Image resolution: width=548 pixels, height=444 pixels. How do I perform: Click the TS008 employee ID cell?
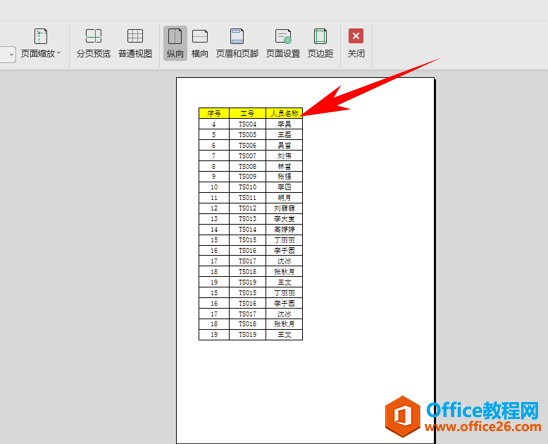pos(247,166)
